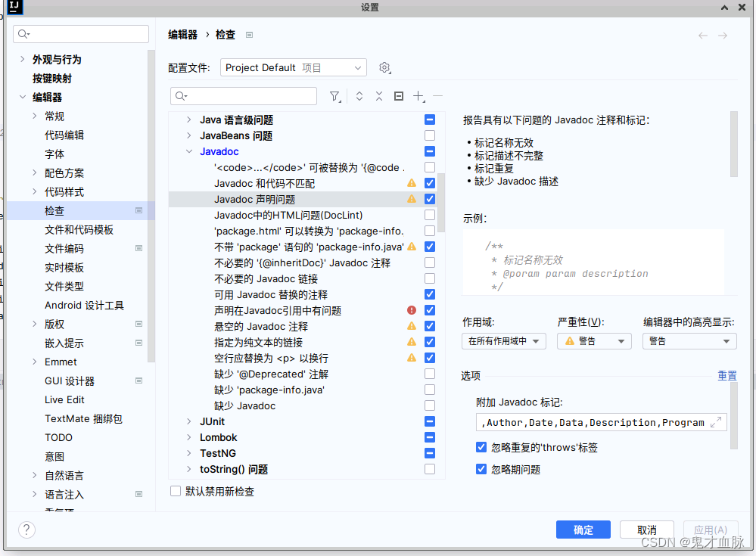Select Live Edit settings page

coord(64,400)
